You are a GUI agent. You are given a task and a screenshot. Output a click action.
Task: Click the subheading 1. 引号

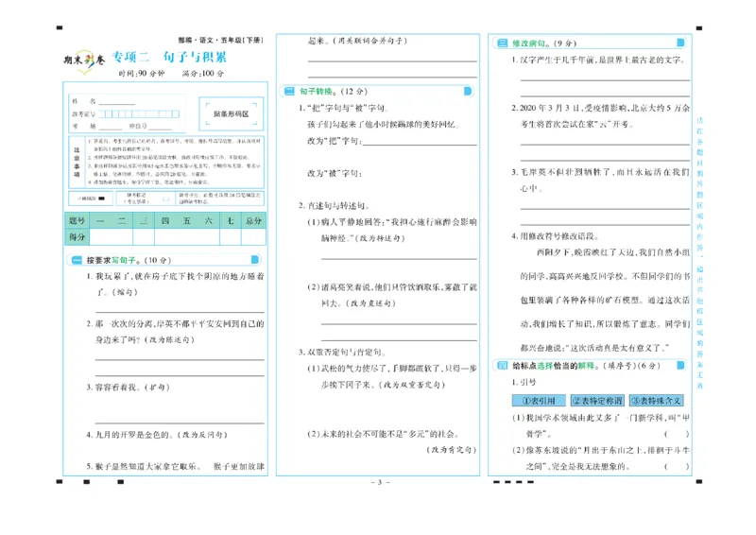[524, 382]
